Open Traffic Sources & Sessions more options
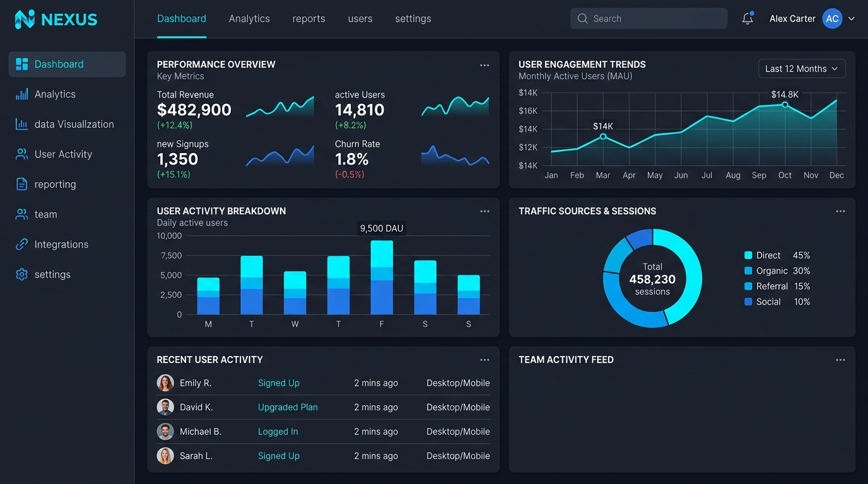Image resolution: width=868 pixels, height=484 pixels. tap(840, 211)
